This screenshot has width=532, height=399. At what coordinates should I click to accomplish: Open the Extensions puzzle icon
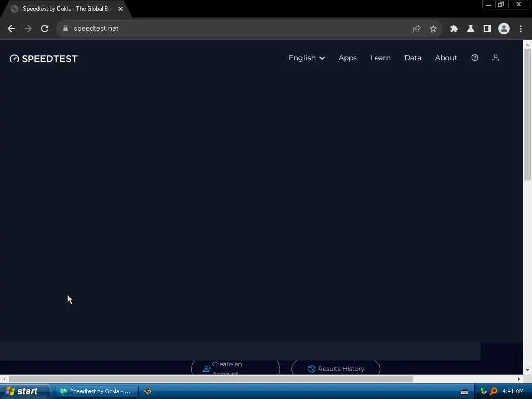(x=454, y=29)
